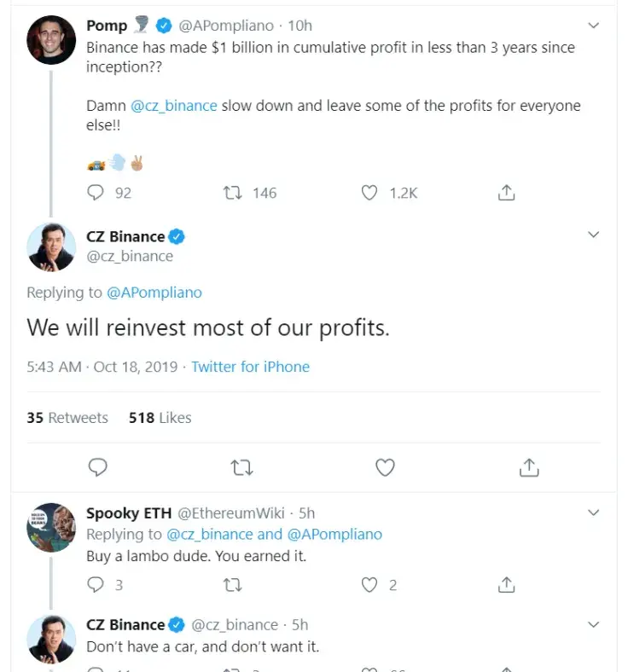Screen dimensions: 628x672
Task: Like Pomp's tweet showing 1.2K likes
Action: pyautogui.click(x=369, y=193)
